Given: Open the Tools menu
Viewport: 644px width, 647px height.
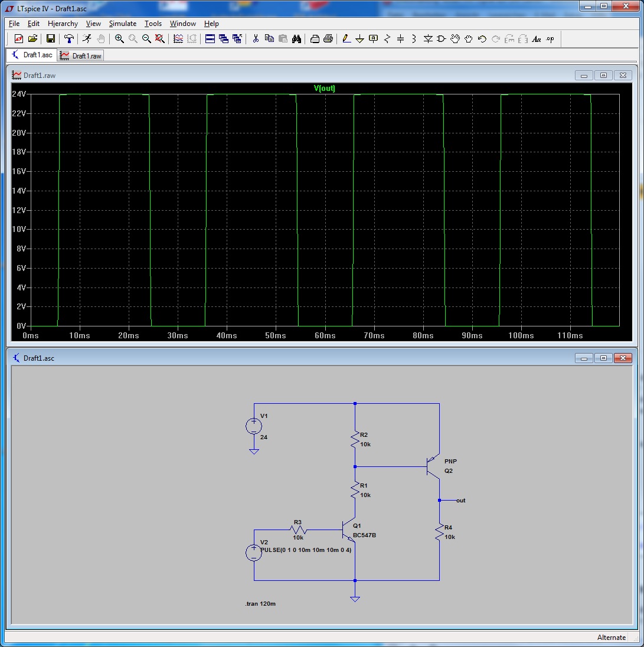Looking at the screenshot, I should pyautogui.click(x=153, y=24).
